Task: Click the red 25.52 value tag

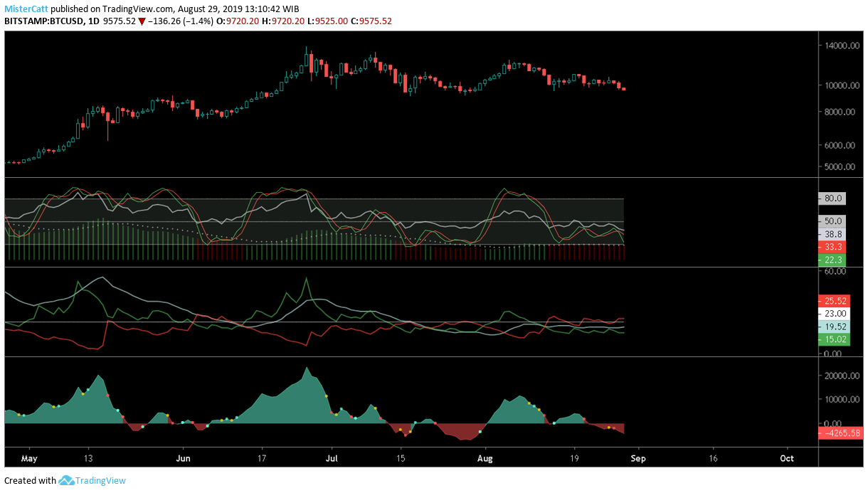Action: [835, 301]
